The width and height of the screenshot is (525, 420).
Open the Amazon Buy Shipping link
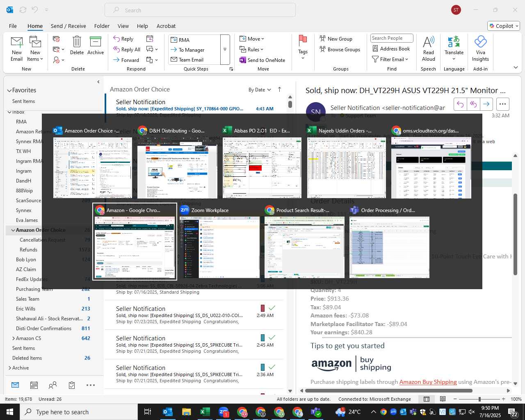[x=428, y=382]
